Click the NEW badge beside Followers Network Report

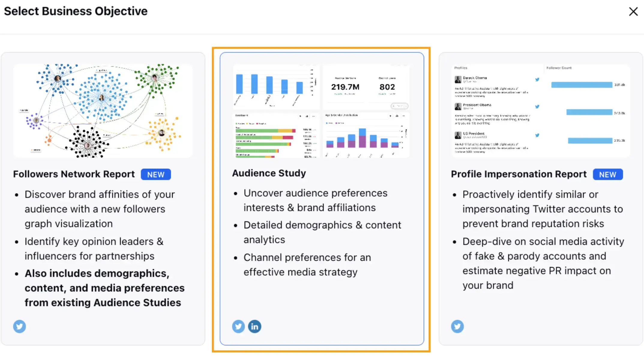click(x=156, y=174)
